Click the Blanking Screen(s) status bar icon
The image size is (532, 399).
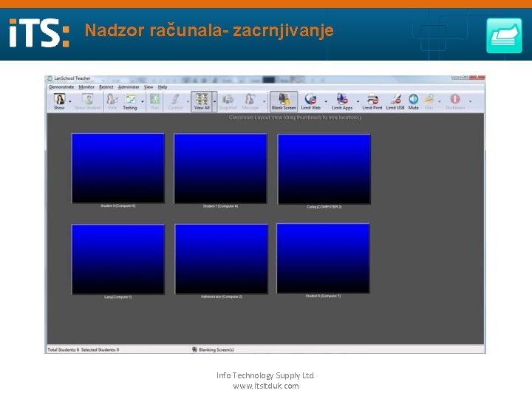[195, 349]
